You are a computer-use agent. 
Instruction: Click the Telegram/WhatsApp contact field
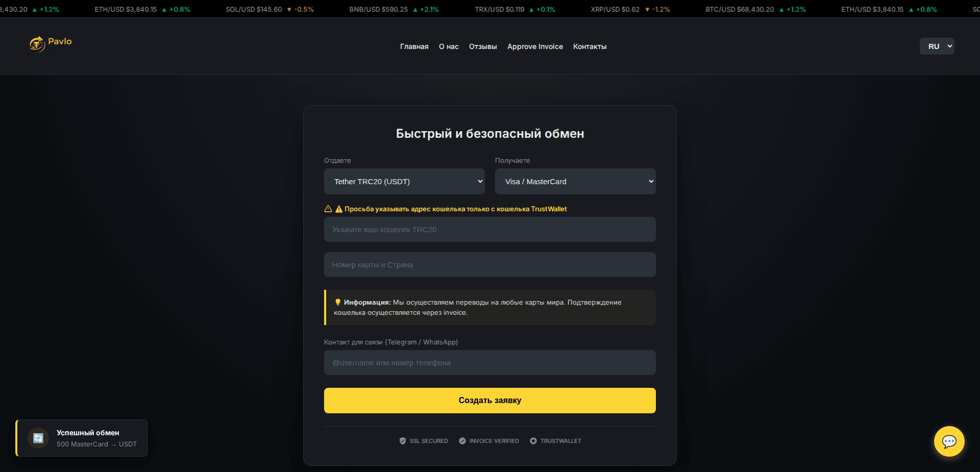pos(489,362)
